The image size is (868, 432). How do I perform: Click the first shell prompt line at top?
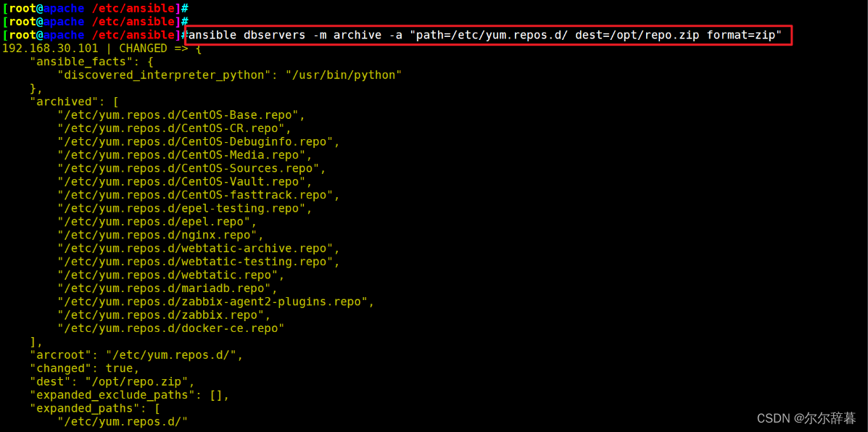pos(95,8)
